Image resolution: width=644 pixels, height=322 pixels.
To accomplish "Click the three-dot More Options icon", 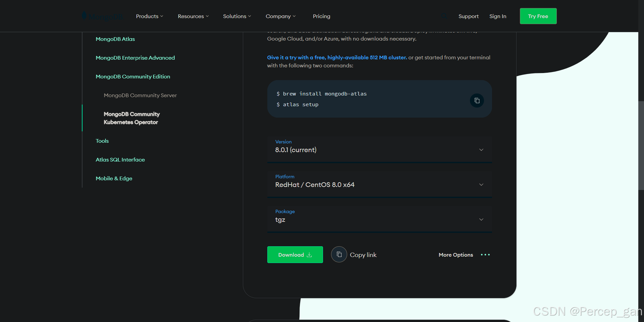I will click(485, 255).
